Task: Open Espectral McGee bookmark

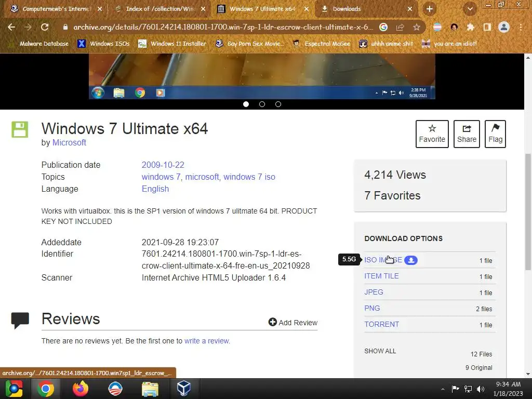Action: pyautogui.click(x=321, y=44)
